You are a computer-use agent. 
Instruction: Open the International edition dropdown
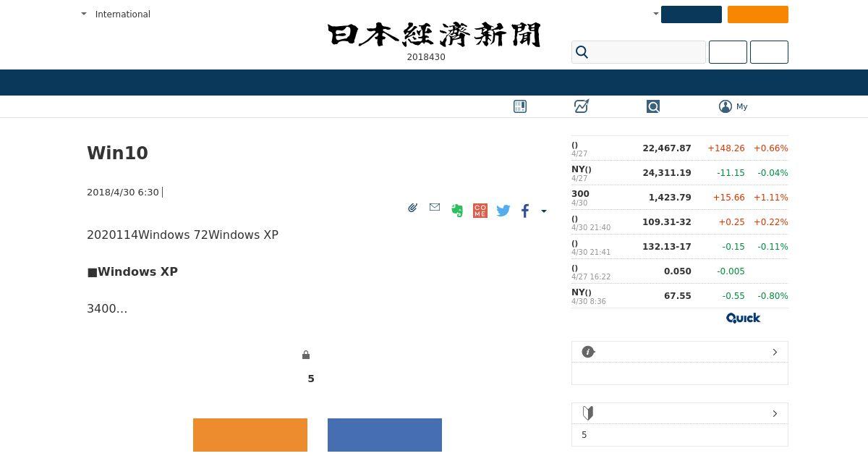[116, 14]
